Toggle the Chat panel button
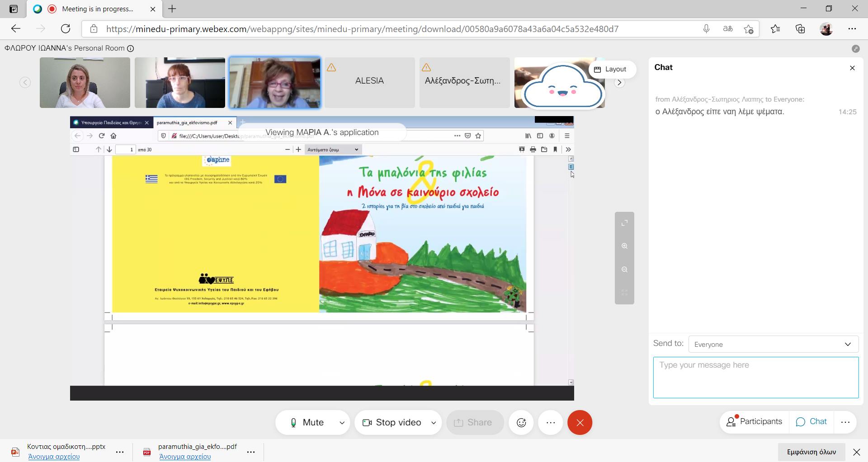The image size is (868, 462). point(811,421)
